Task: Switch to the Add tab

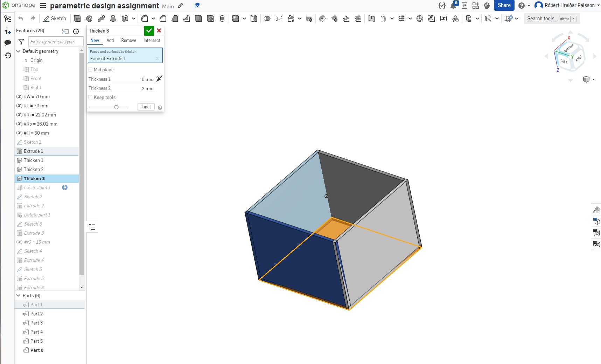Action: click(110, 41)
